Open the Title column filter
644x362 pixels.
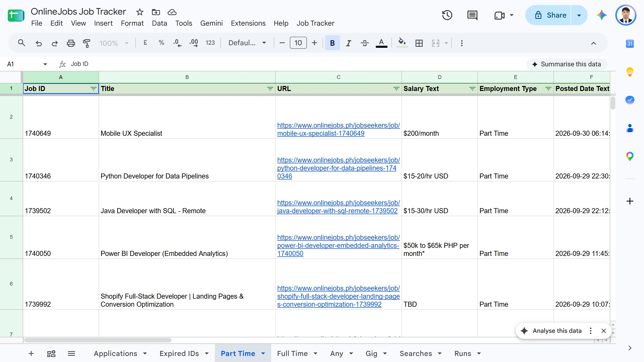tap(270, 89)
